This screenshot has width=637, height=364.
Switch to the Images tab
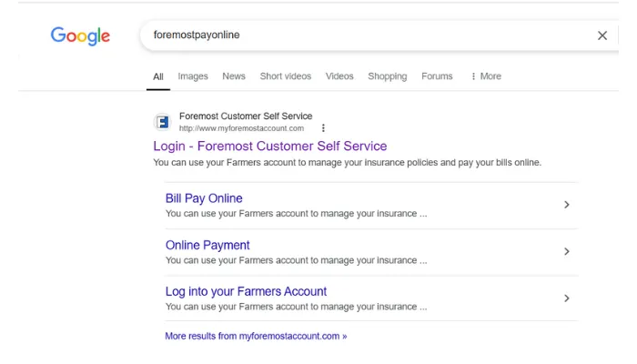click(193, 76)
